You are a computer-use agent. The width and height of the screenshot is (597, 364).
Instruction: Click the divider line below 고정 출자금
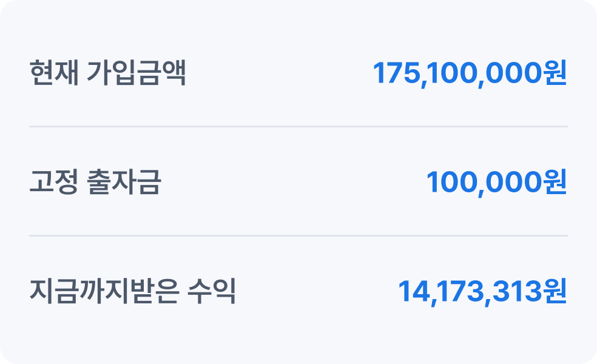298,235
